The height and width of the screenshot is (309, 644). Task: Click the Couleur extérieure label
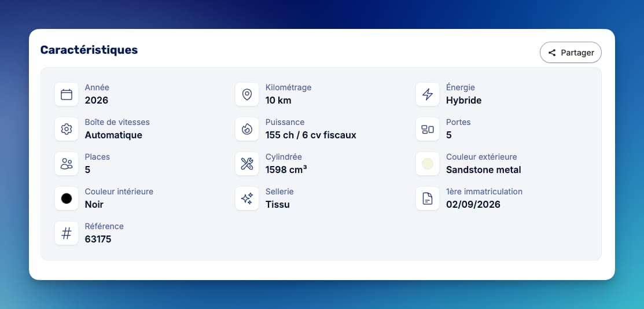pyautogui.click(x=481, y=157)
